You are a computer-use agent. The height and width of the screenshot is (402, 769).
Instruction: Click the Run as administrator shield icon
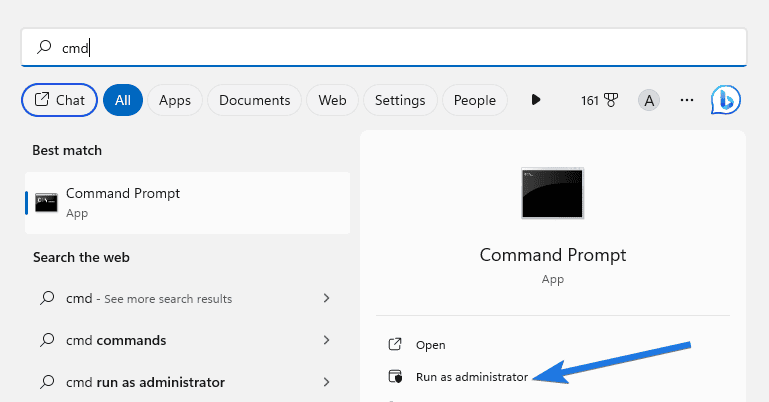click(395, 377)
